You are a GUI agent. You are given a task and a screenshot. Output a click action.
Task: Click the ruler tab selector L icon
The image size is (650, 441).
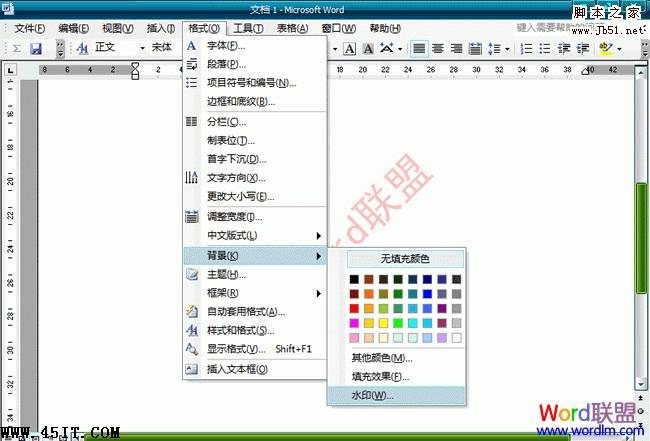pyautogui.click(x=10, y=70)
